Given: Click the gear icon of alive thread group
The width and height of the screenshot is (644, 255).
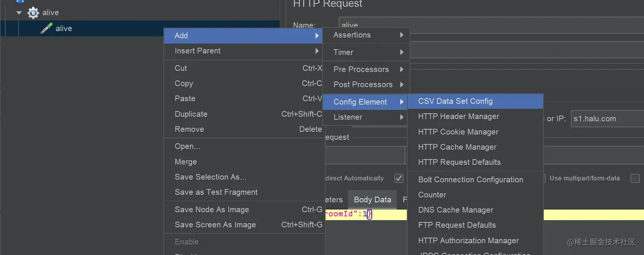Looking at the screenshot, I should (x=33, y=13).
